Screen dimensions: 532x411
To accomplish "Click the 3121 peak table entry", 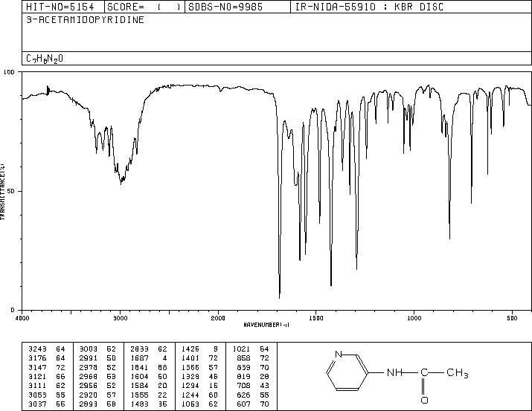I will (x=47, y=376).
